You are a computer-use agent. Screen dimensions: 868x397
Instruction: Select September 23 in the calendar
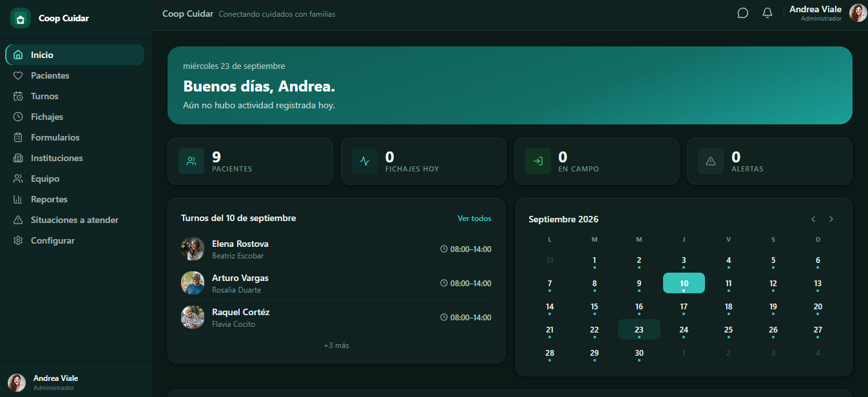[639, 329]
